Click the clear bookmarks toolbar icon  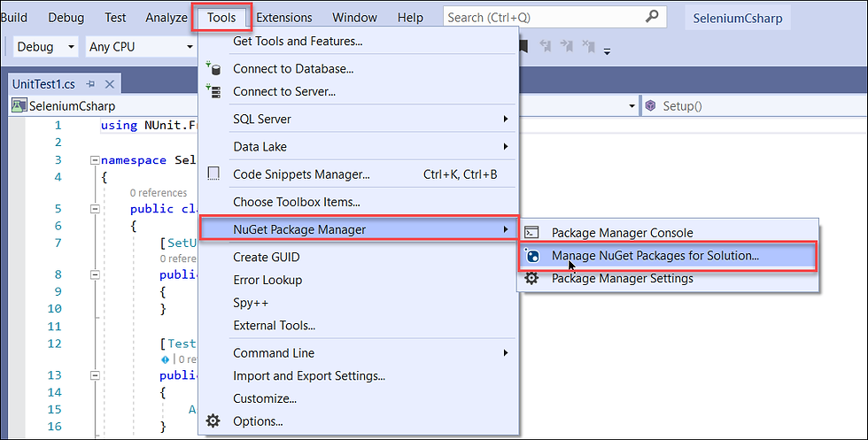588,47
